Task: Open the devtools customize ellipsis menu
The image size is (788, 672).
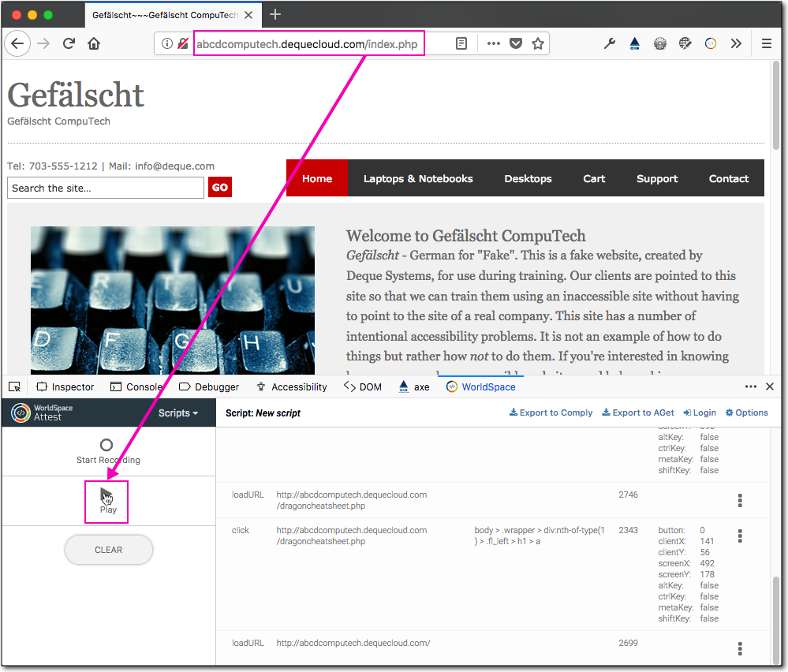Action: tap(751, 386)
